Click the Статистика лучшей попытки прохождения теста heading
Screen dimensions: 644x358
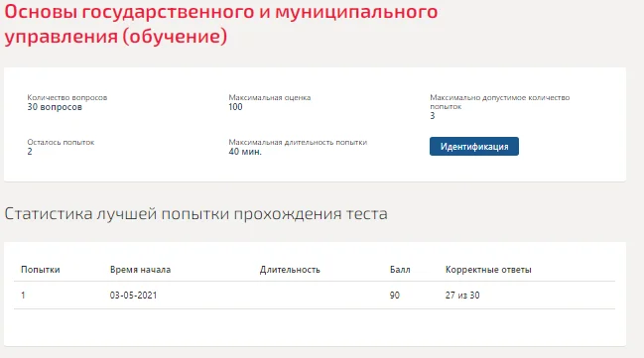pos(195,213)
